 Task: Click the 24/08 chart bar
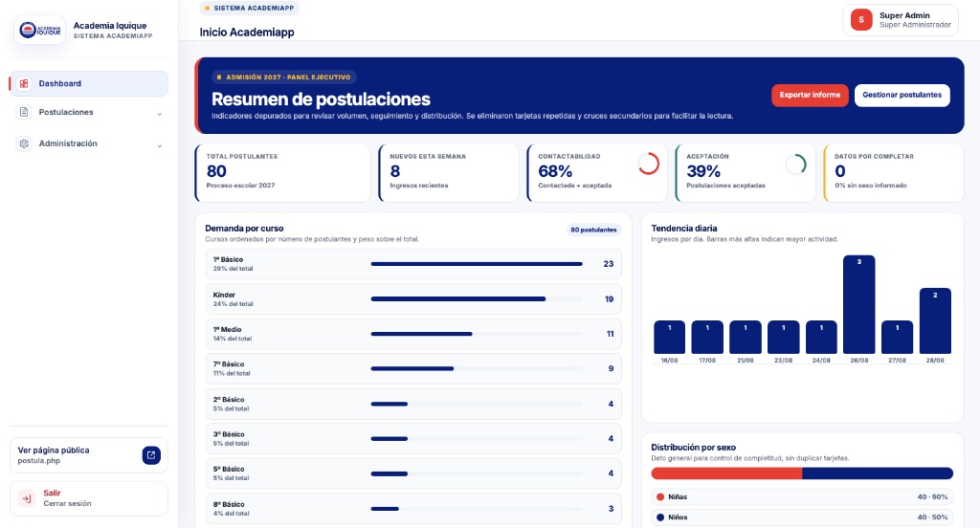click(x=821, y=338)
